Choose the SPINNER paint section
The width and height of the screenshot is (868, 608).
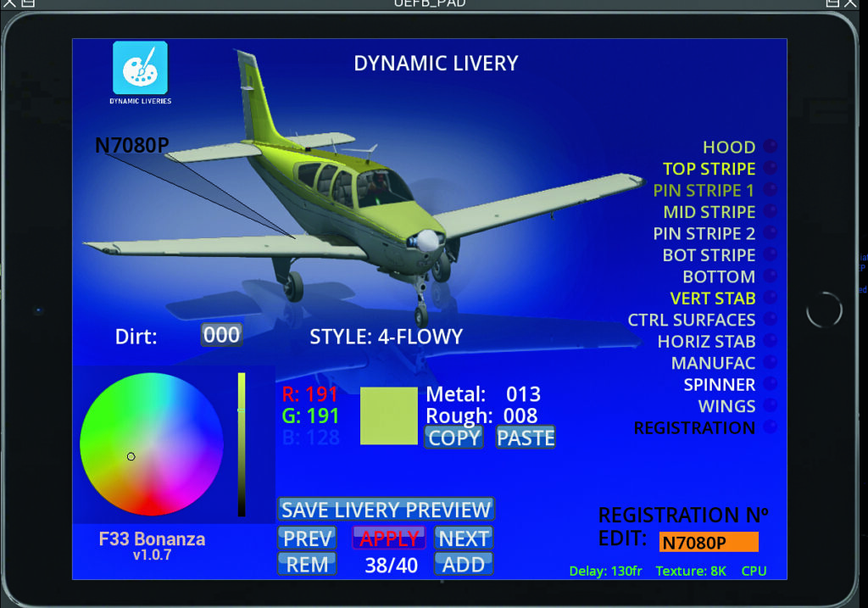tap(719, 385)
